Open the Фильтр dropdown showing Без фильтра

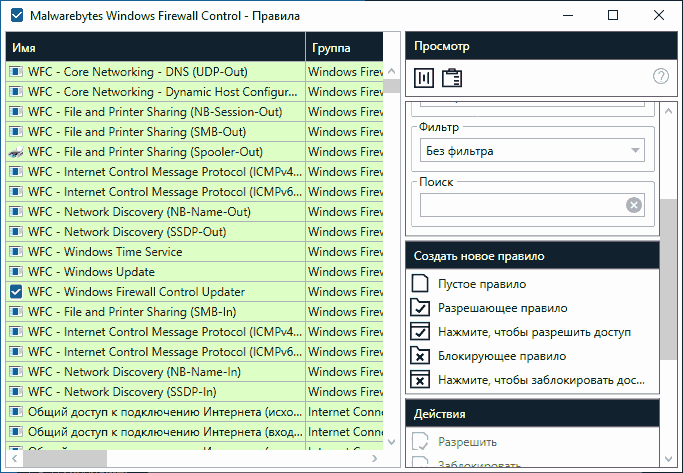coord(531,151)
